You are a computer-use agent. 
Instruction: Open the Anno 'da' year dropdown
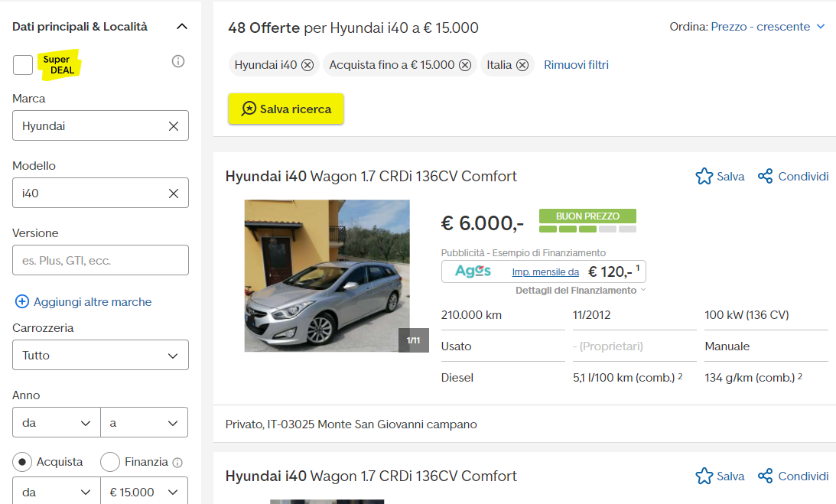coord(57,422)
